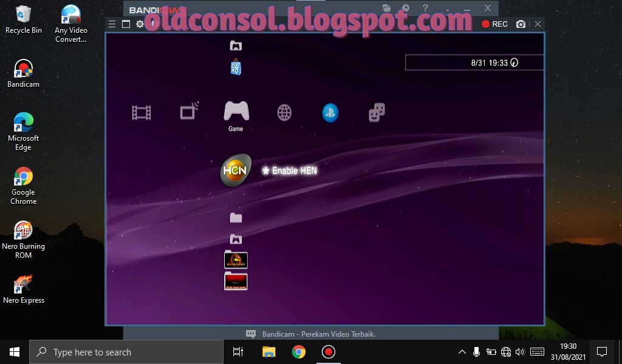Image resolution: width=622 pixels, height=364 pixels.
Task: Click the taskbar search box
Action: pyautogui.click(x=126, y=352)
